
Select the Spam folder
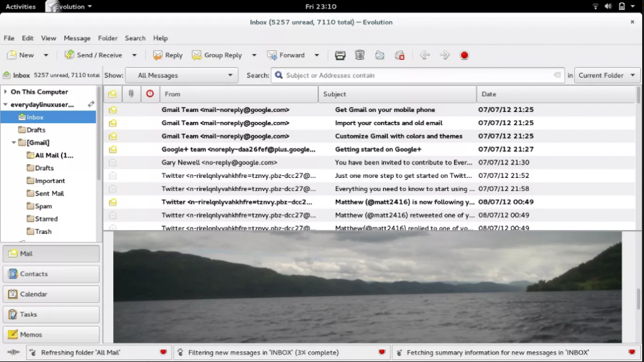[x=43, y=206]
